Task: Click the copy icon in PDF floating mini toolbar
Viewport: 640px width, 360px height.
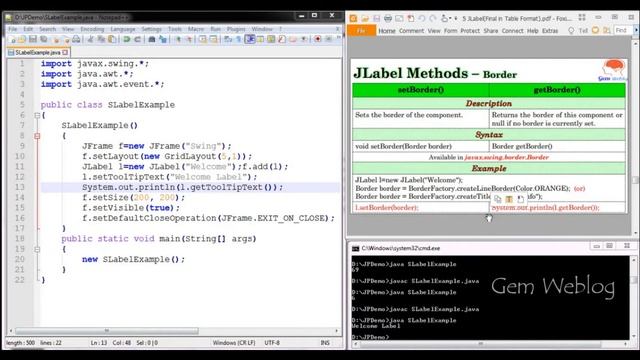Action: [498, 199]
